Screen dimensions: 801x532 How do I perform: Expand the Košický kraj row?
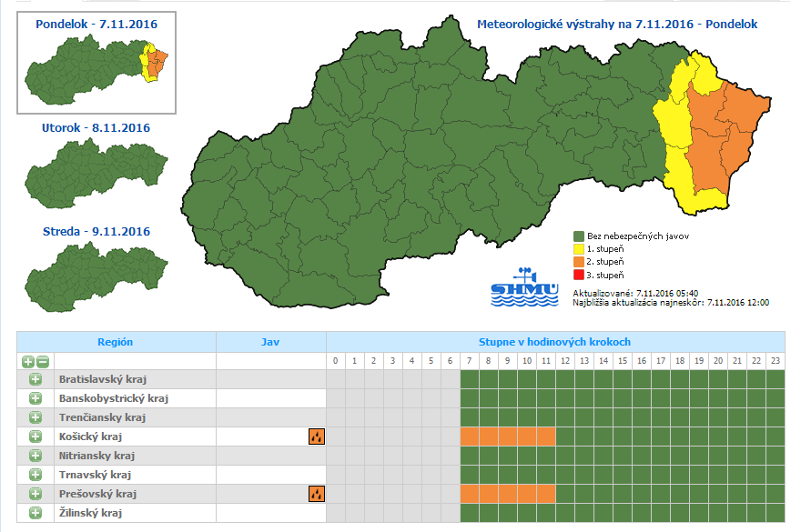(35, 437)
